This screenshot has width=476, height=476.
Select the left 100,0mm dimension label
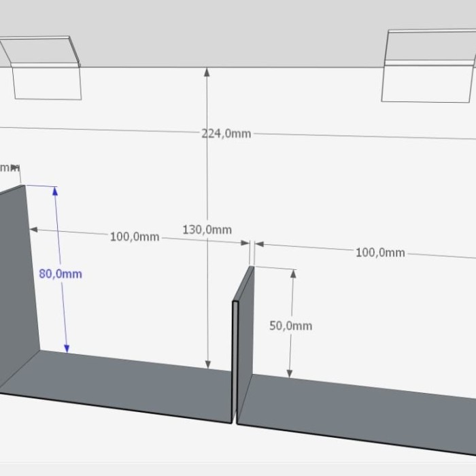[x=135, y=237]
